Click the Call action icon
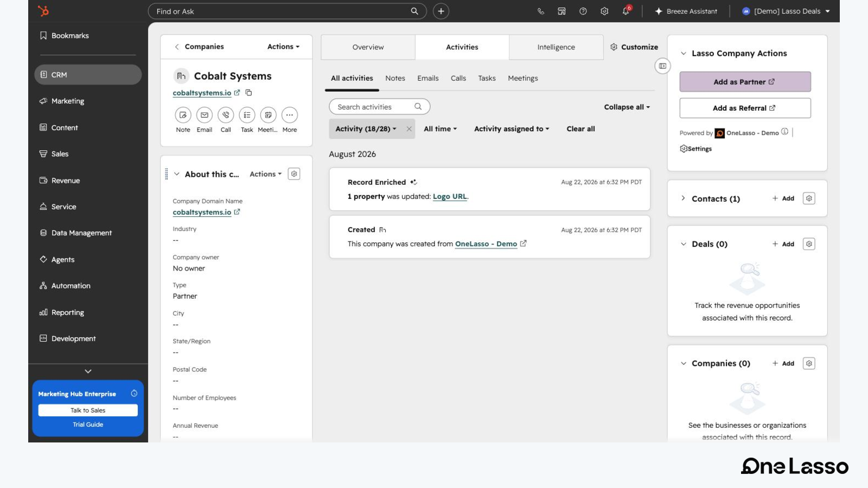Screen dimensions: 868x488 tap(226, 115)
